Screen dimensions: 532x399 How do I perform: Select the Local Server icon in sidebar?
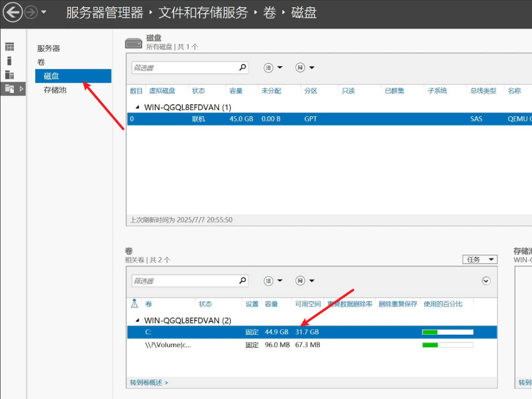pos(9,61)
